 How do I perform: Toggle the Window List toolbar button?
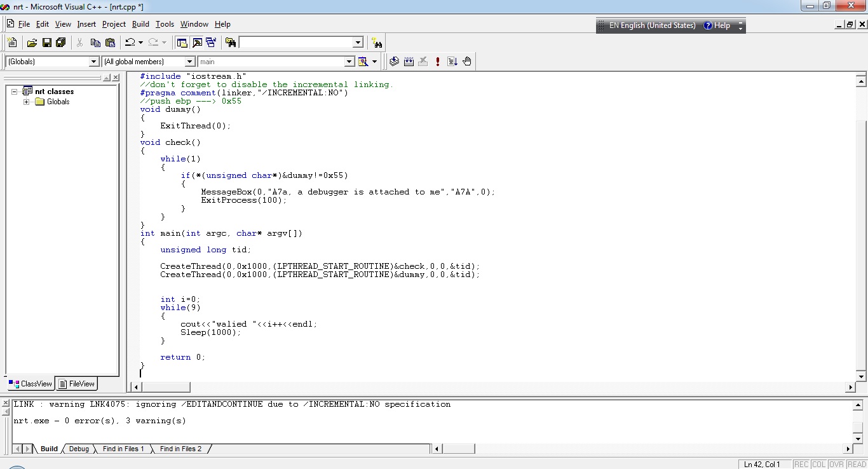pos(211,43)
